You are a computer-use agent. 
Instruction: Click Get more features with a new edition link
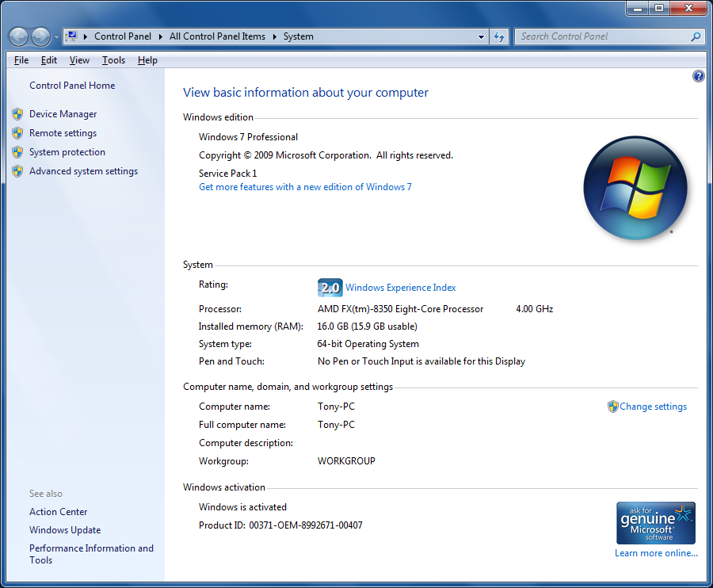coord(305,187)
